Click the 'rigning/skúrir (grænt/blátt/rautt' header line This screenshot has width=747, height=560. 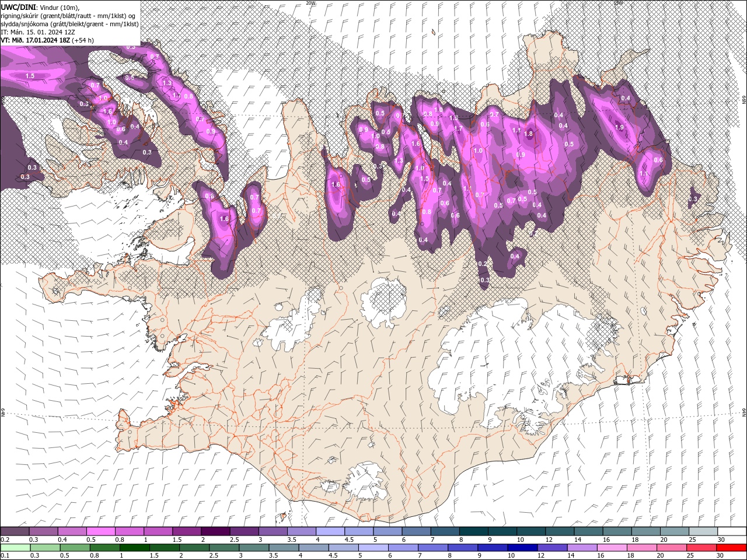67,15
